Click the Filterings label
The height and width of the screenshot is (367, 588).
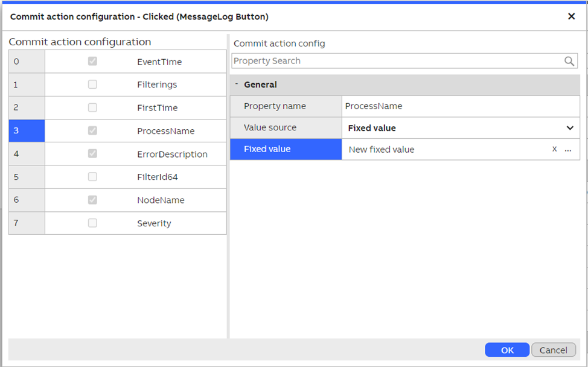(x=157, y=85)
